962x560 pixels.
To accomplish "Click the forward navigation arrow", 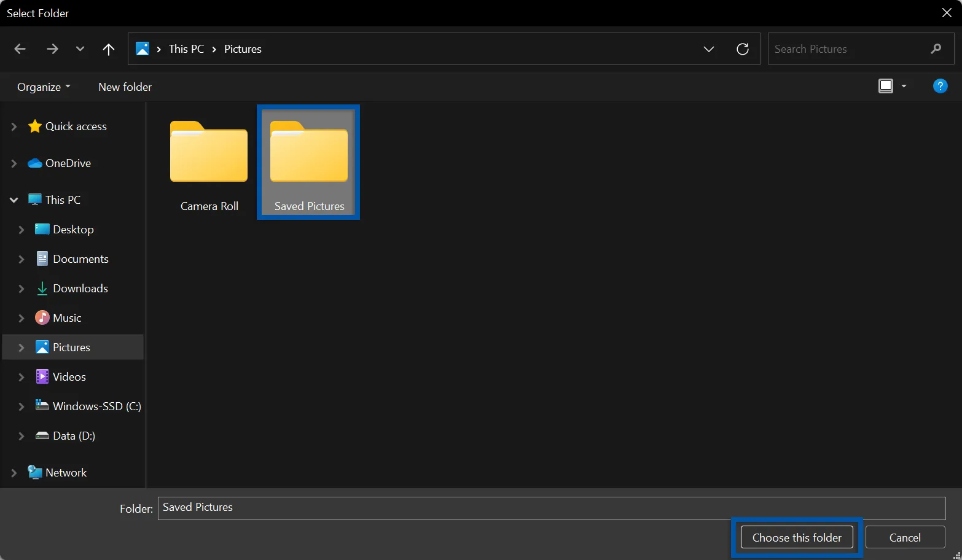I will (x=52, y=49).
